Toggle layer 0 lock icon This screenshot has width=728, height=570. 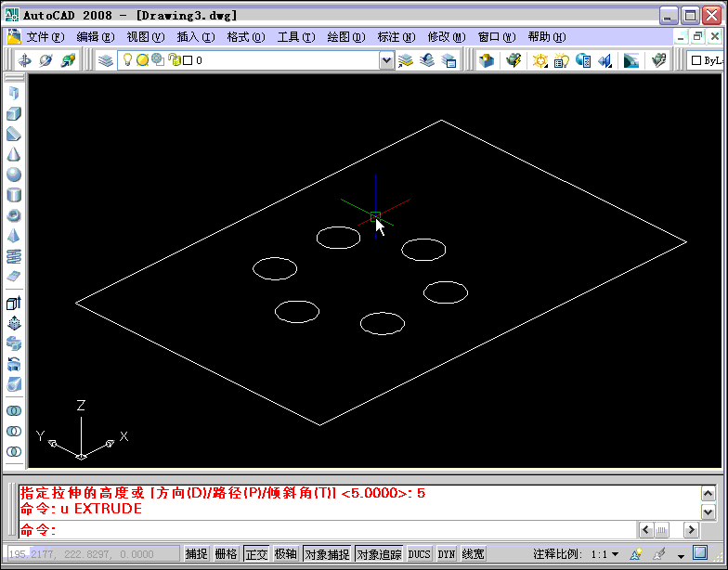click(175, 59)
